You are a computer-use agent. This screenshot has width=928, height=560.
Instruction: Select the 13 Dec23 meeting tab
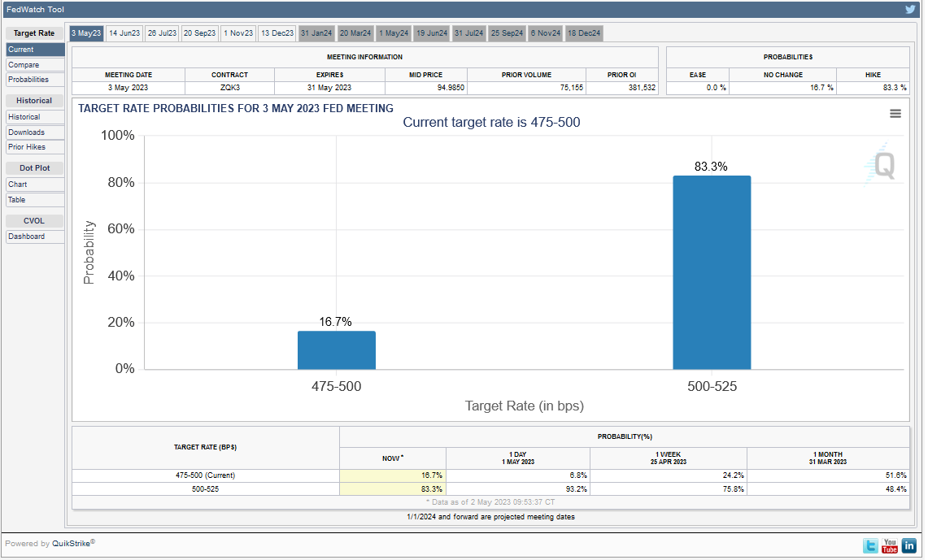(x=277, y=33)
